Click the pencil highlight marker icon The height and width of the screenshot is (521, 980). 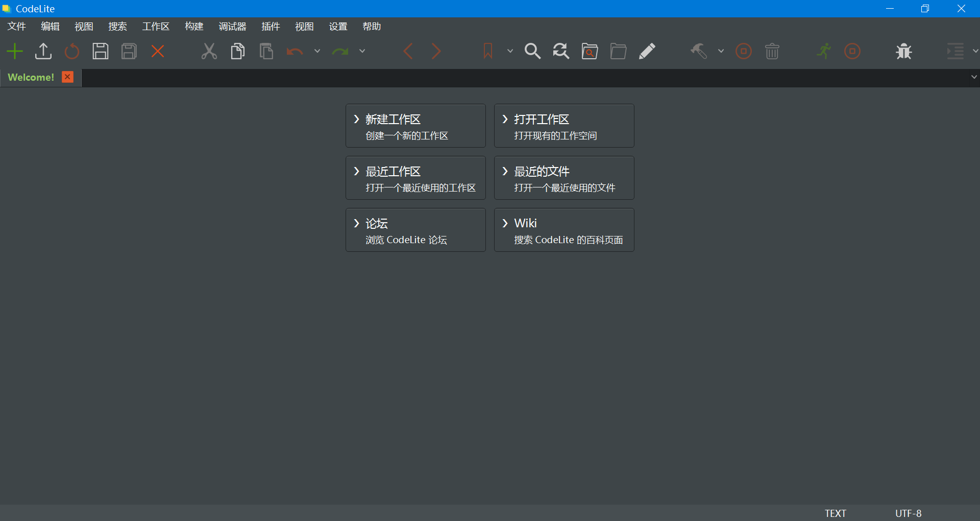tap(647, 51)
